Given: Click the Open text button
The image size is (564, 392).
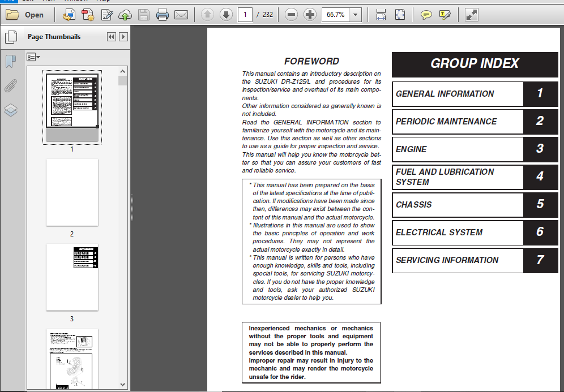Looking at the screenshot, I should coord(34,15).
